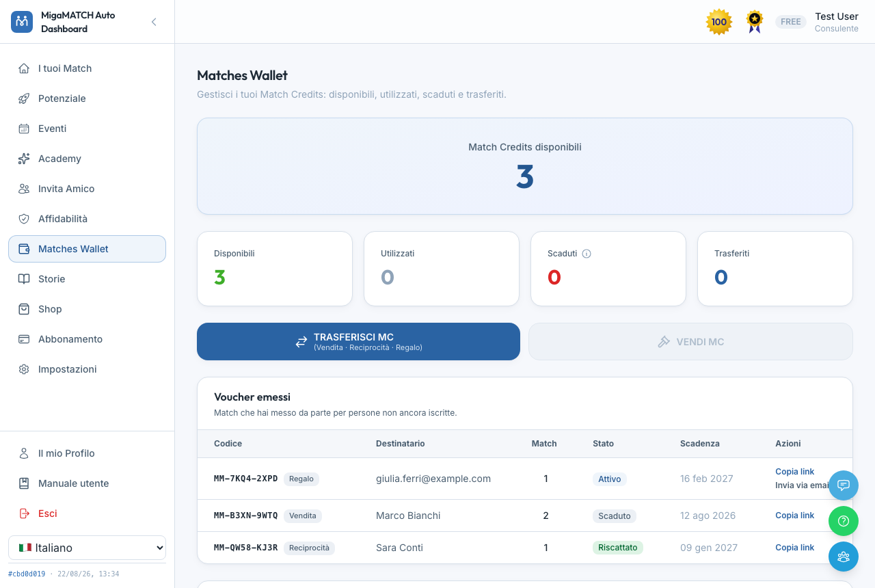The width and height of the screenshot is (875, 588).
Task: Open the I tuoi Match menu item
Action: [x=87, y=68]
